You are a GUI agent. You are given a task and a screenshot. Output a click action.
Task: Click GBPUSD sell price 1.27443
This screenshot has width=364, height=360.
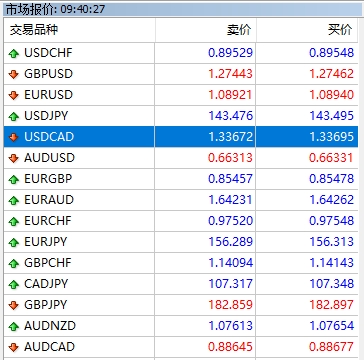click(x=231, y=74)
